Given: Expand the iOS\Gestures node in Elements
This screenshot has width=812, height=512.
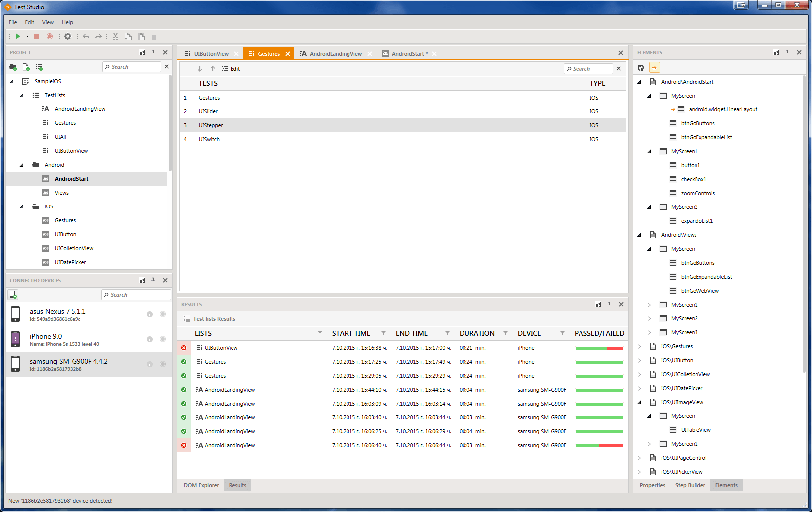Looking at the screenshot, I should 640,347.
